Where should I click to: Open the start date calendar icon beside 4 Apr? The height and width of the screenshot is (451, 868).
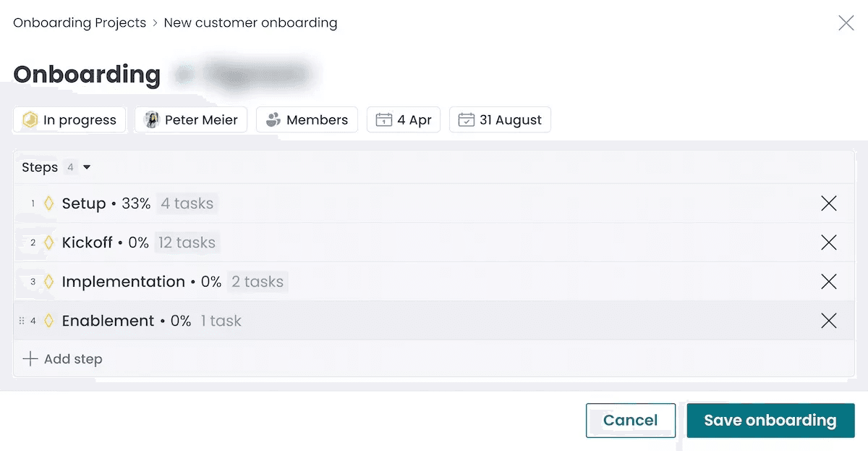[x=385, y=119]
